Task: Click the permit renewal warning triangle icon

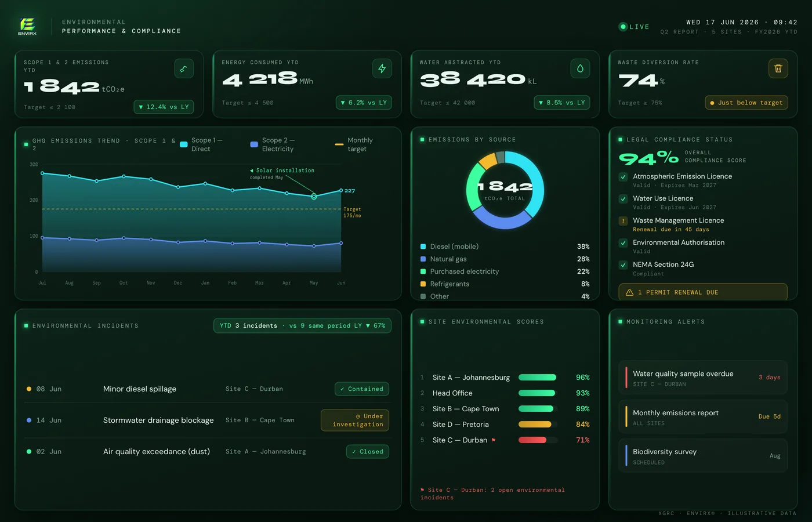Action: click(629, 292)
